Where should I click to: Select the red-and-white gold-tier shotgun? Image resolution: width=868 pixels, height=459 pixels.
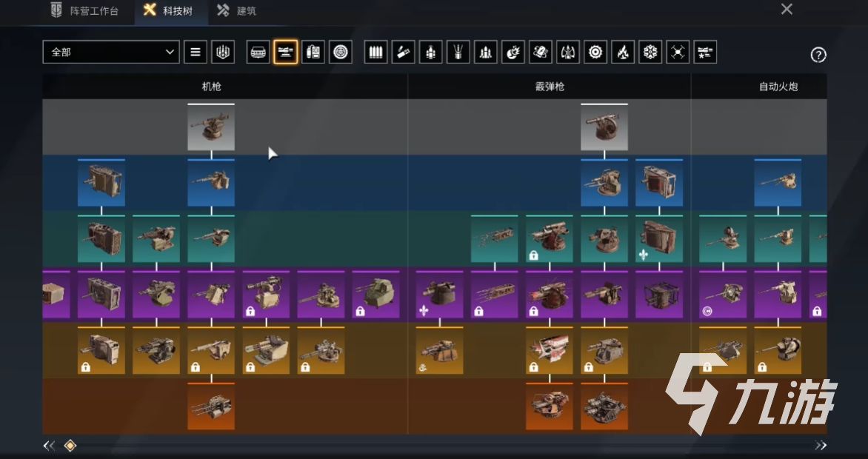549,350
